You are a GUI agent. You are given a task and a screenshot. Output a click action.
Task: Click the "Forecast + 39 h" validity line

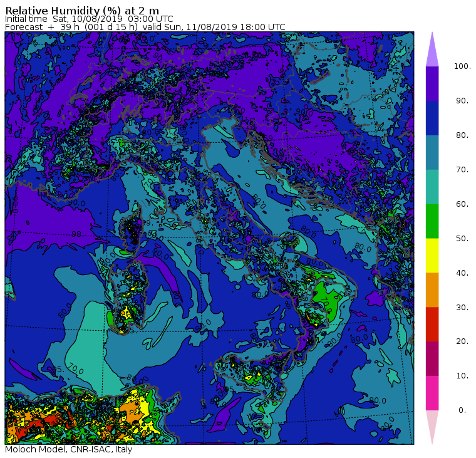[145, 27]
